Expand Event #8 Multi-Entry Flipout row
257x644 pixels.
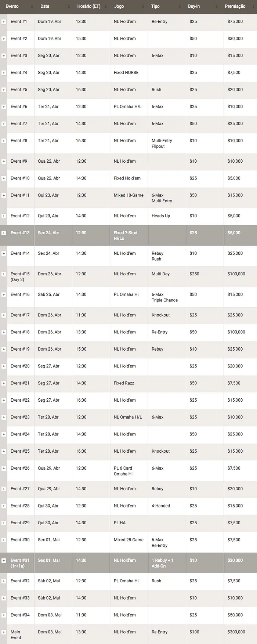[x=4, y=141]
